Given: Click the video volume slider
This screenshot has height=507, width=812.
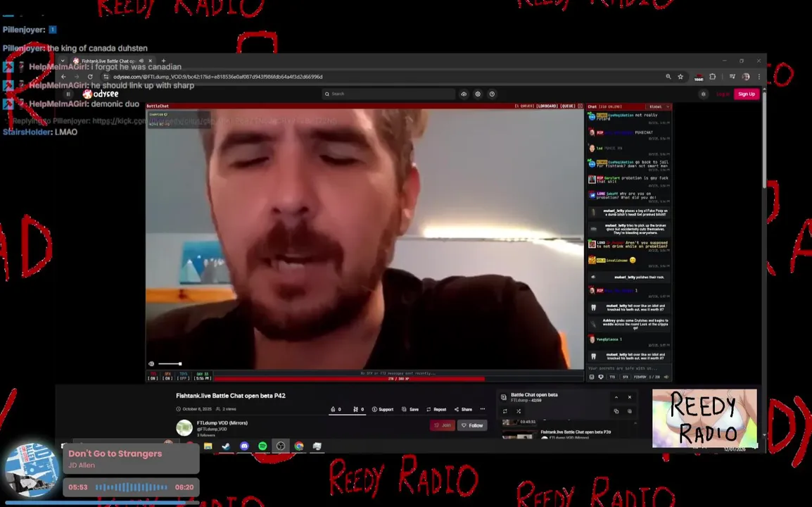Looking at the screenshot, I should pos(170,364).
